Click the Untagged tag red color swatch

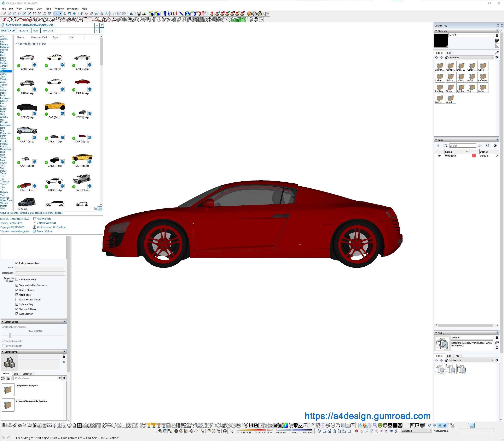tap(474, 156)
